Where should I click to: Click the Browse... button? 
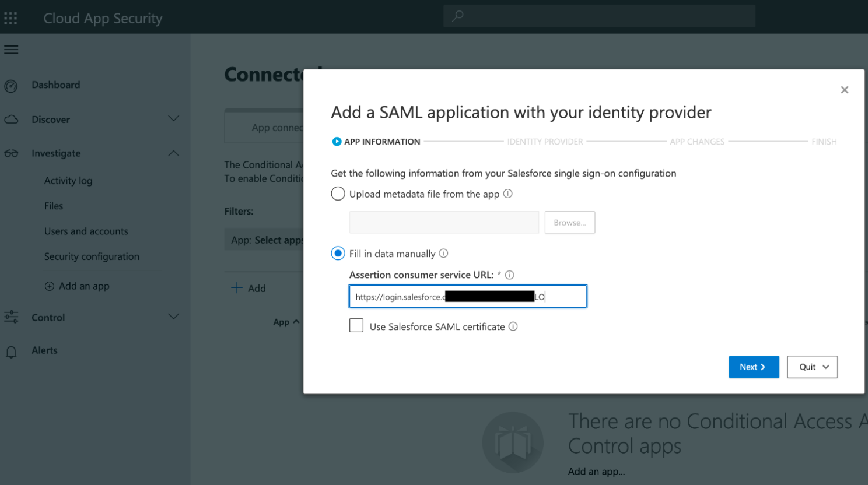tap(569, 223)
